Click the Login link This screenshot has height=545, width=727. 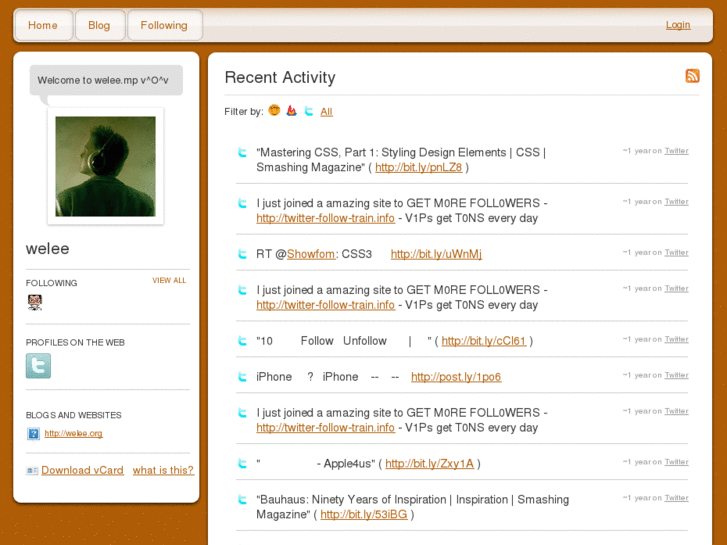click(678, 25)
